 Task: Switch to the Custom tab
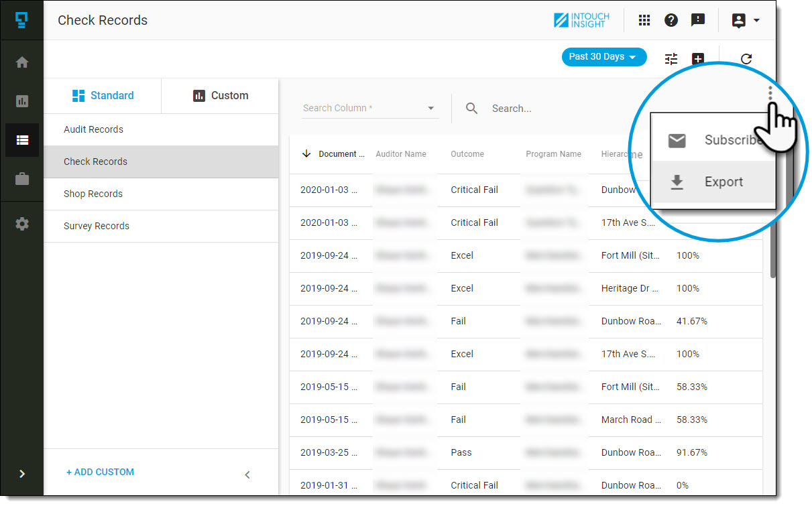(x=221, y=96)
